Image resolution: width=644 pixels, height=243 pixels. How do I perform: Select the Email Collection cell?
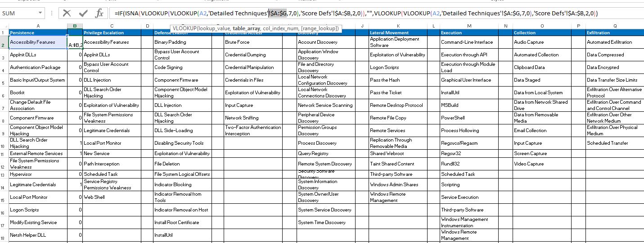542,130
